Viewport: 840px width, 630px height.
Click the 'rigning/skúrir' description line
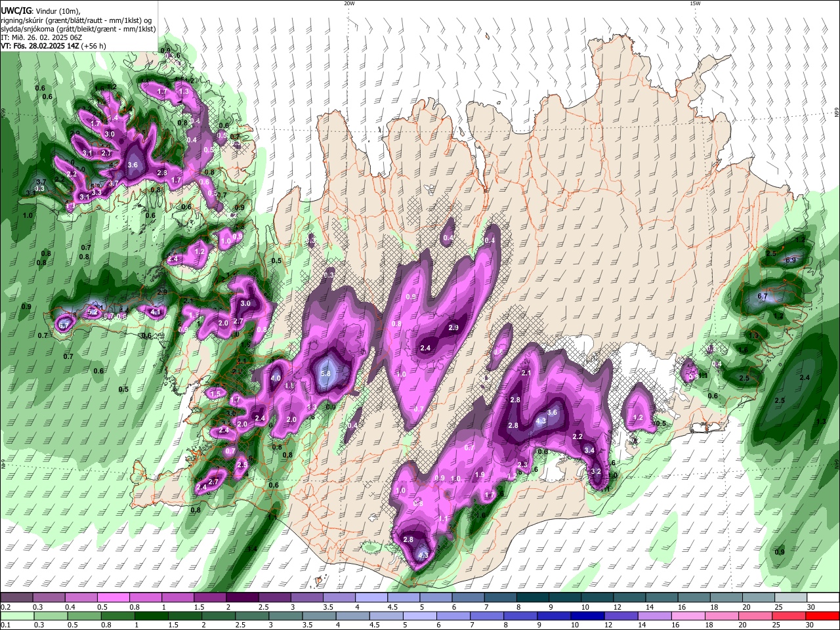pyautogui.click(x=77, y=20)
